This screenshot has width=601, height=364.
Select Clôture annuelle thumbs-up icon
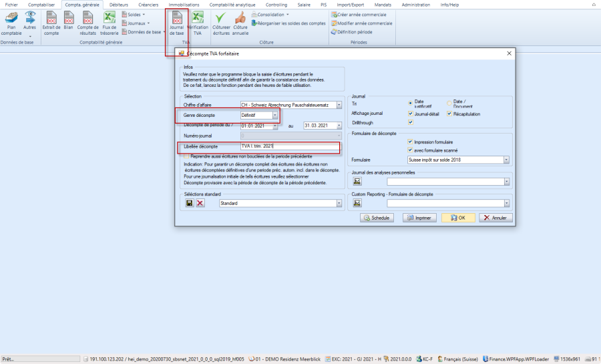240,23
